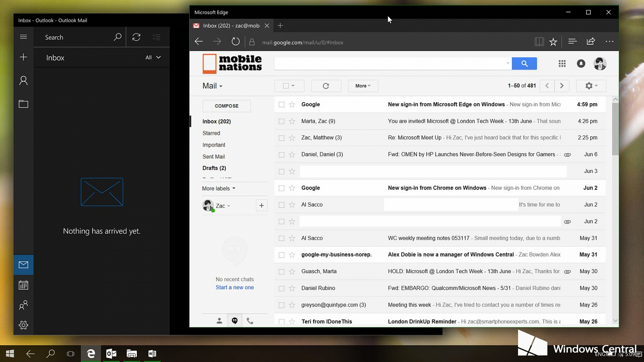
Task: Click the COMPOSE button in Gmail
Action: tap(226, 106)
